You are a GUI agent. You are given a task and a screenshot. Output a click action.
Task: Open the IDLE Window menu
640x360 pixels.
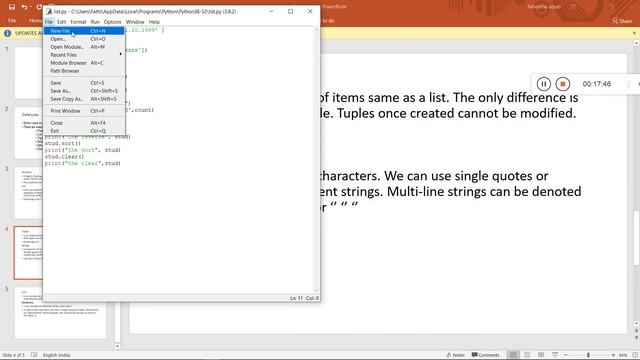point(135,22)
